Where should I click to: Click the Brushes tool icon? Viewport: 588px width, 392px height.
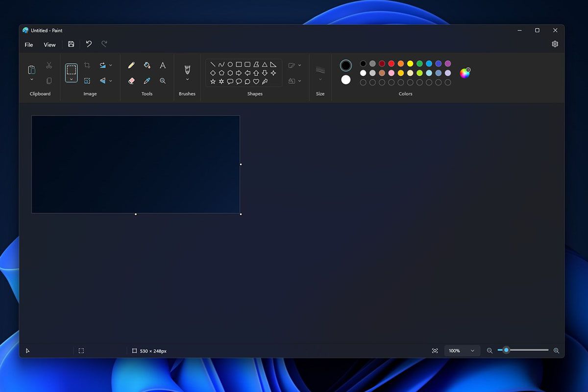(187, 70)
